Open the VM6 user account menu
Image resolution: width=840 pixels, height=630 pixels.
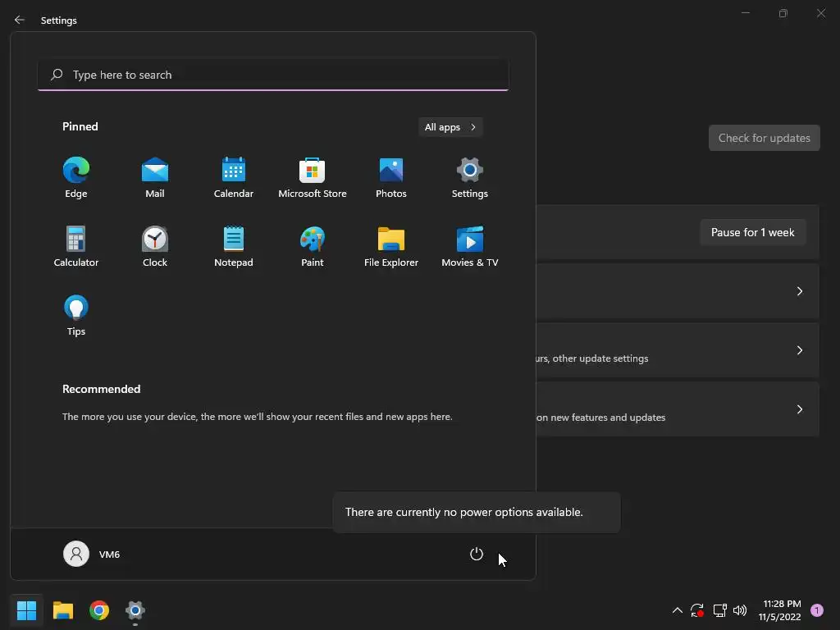tap(92, 554)
